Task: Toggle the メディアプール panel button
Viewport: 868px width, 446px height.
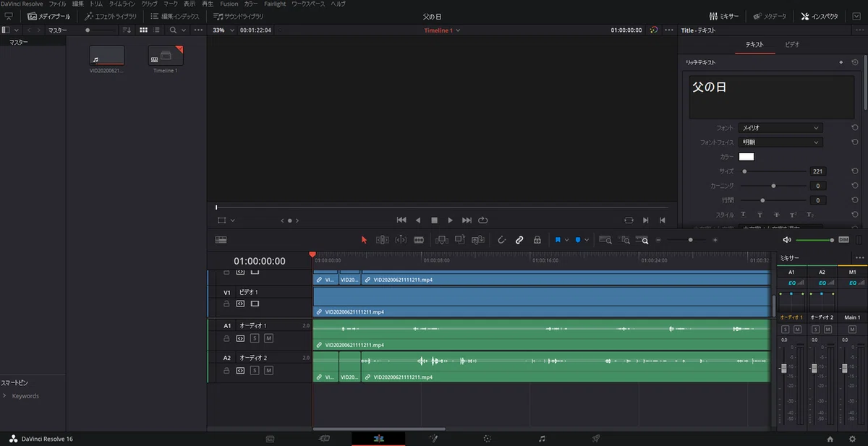Action: pos(50,16)
